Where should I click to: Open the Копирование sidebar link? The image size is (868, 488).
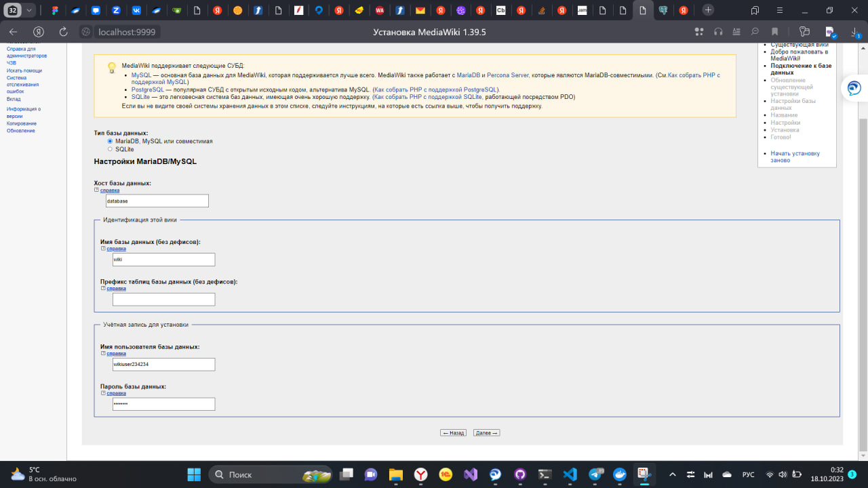22,123
